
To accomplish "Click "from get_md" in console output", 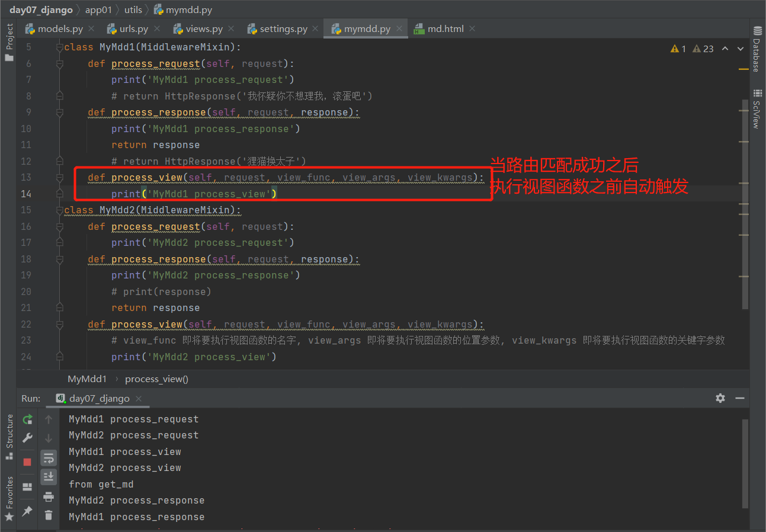I will click(x=101, y=484).
